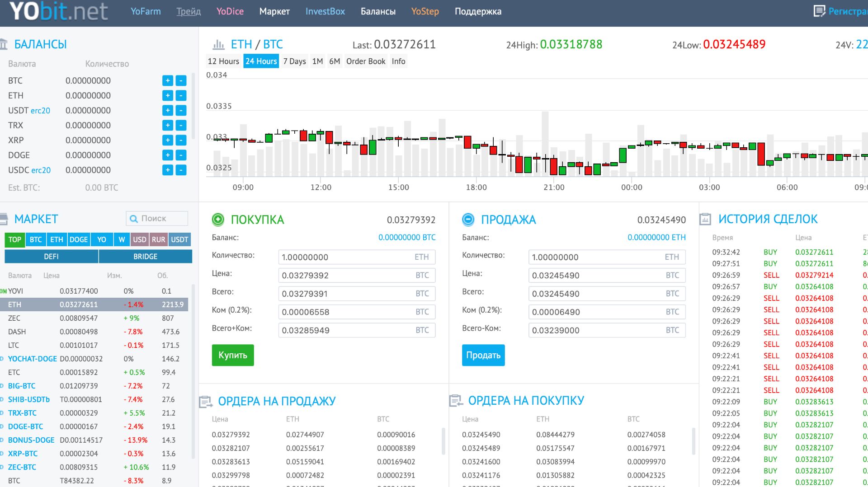Open the YoDice menu item
The width and height of the screenshot is (868, 487).
point(230,11)
